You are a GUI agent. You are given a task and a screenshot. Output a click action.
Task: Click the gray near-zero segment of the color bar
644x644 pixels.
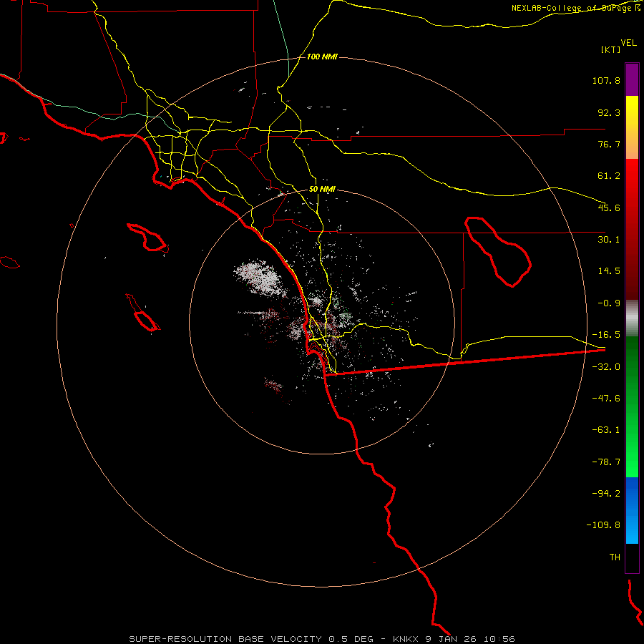coord(632,318)
